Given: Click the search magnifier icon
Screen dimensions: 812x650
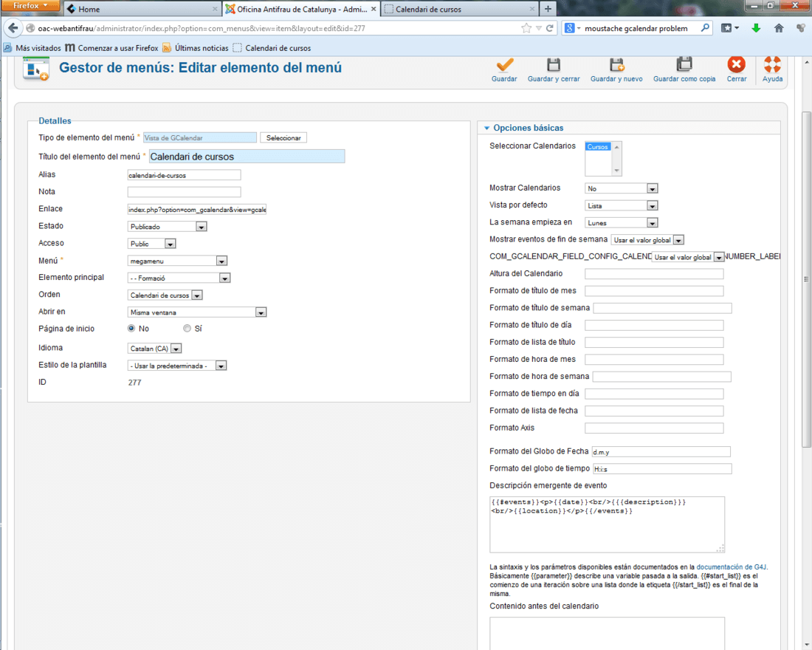Looking at the screenshot, I should pyautogui.click(x=705, y=28).
